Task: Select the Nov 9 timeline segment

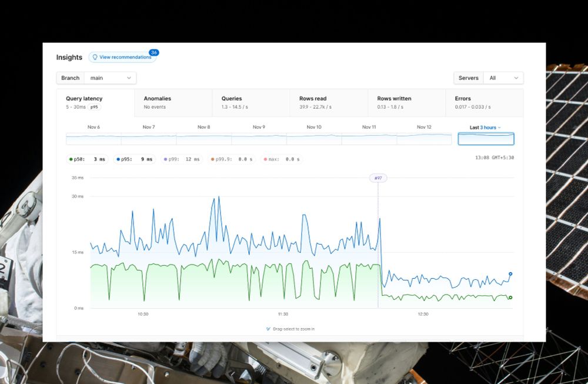Action: [x=259, y=139]
